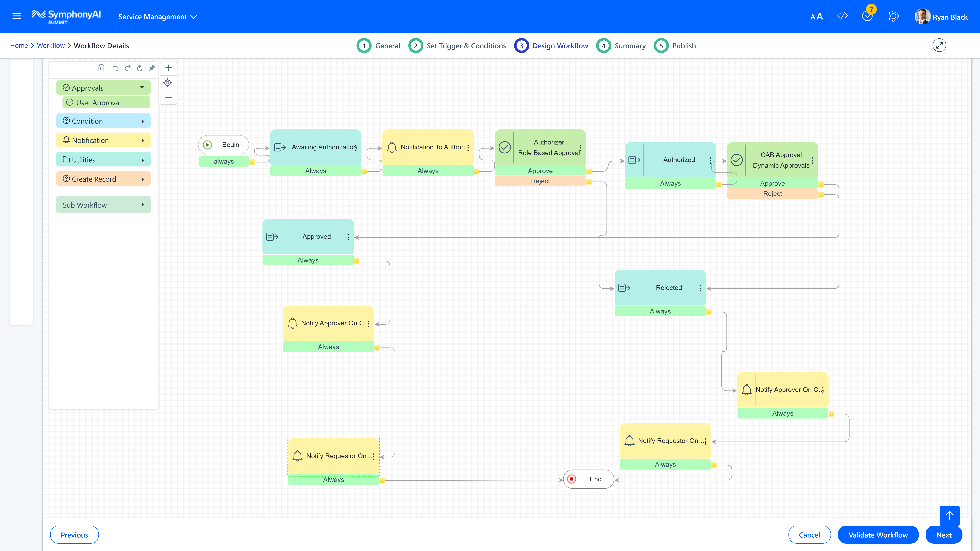Viewport: 980px width, 551px height.
Task: Click the yellow connector port of Begin always
Action: tap(252, 162)
